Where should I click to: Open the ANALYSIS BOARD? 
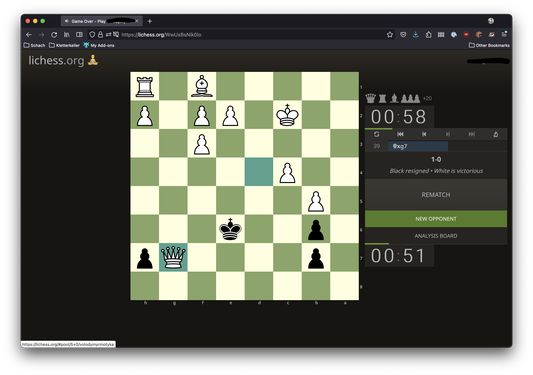click(x=436, y=236)
